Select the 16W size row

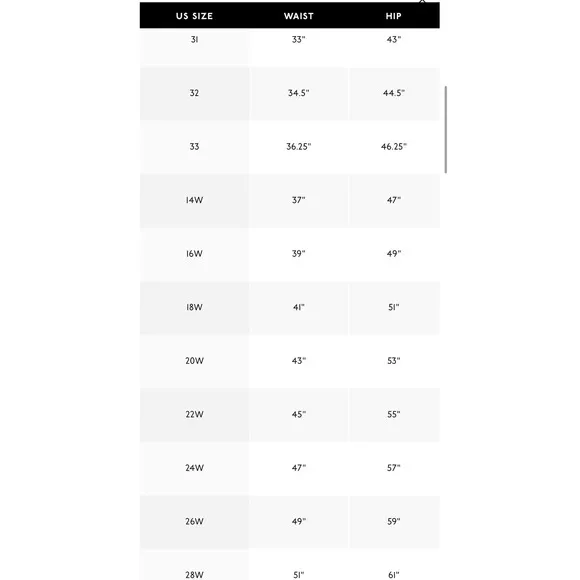coord(290,254)
